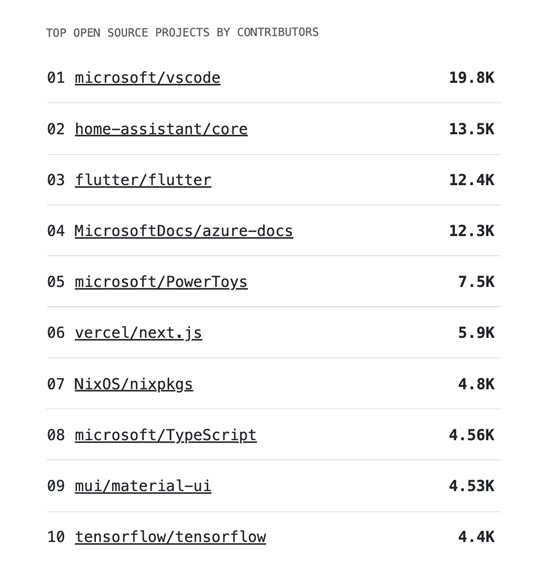Select the 12.4K count for flutter
The height and width of the screenshot is (588, 550).
472,180
